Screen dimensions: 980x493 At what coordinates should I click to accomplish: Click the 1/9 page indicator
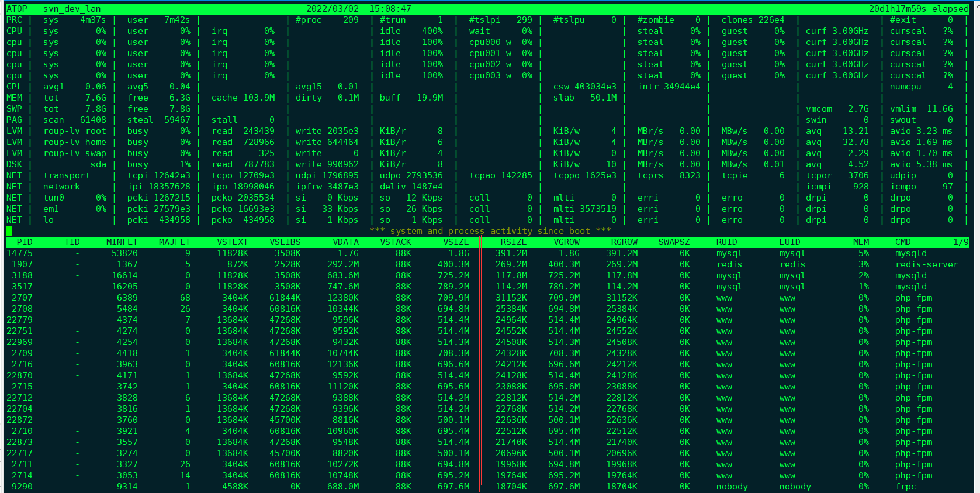click(x=961, y=242)
